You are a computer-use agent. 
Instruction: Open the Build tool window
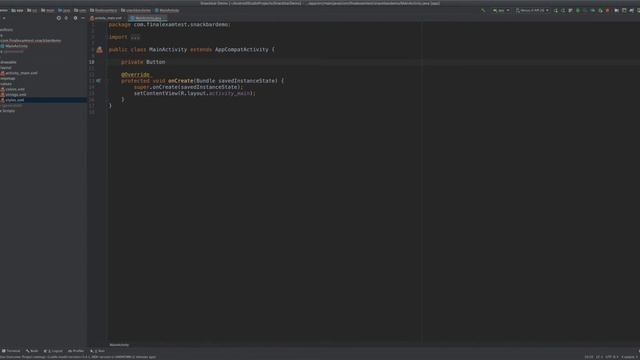click(x=32, y=351)
